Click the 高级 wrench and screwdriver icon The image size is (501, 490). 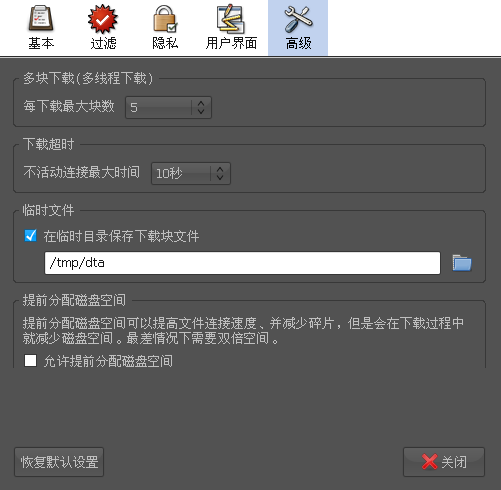tap(298, 19)
